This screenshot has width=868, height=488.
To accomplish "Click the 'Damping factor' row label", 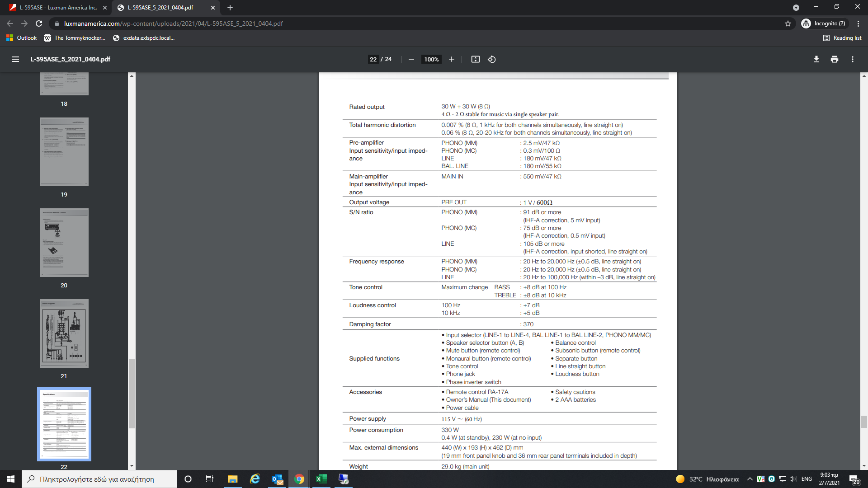I will pos(370,324).
